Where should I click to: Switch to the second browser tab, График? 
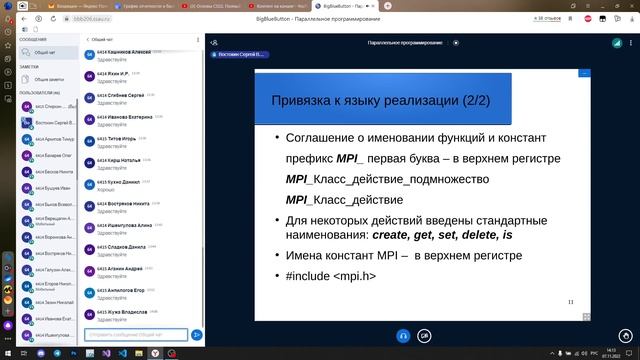pyautogui.click(x=144, y=6)
